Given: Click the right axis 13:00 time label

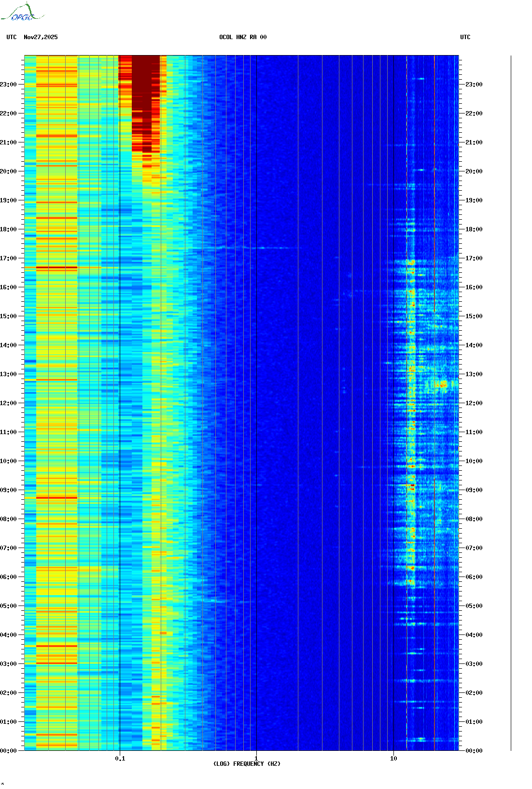Looking at the screenshot, I should 474,374.
